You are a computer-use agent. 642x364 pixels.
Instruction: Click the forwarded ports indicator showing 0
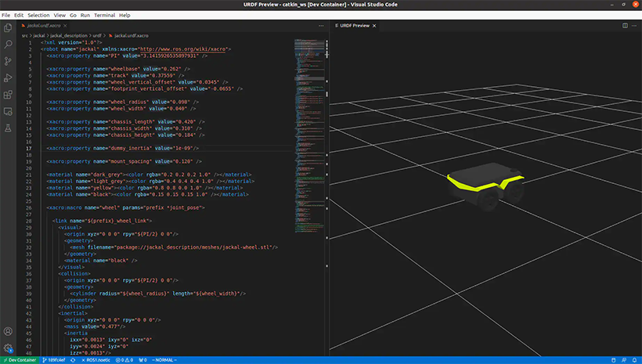(142, 360)
